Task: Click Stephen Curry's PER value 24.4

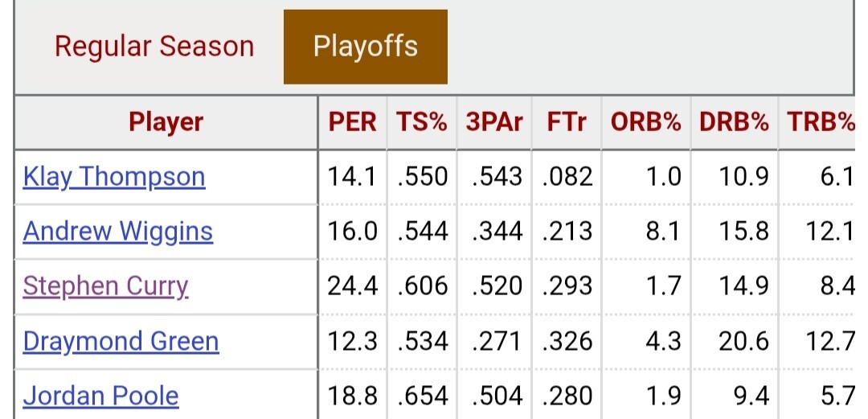Action: (352, 286)
